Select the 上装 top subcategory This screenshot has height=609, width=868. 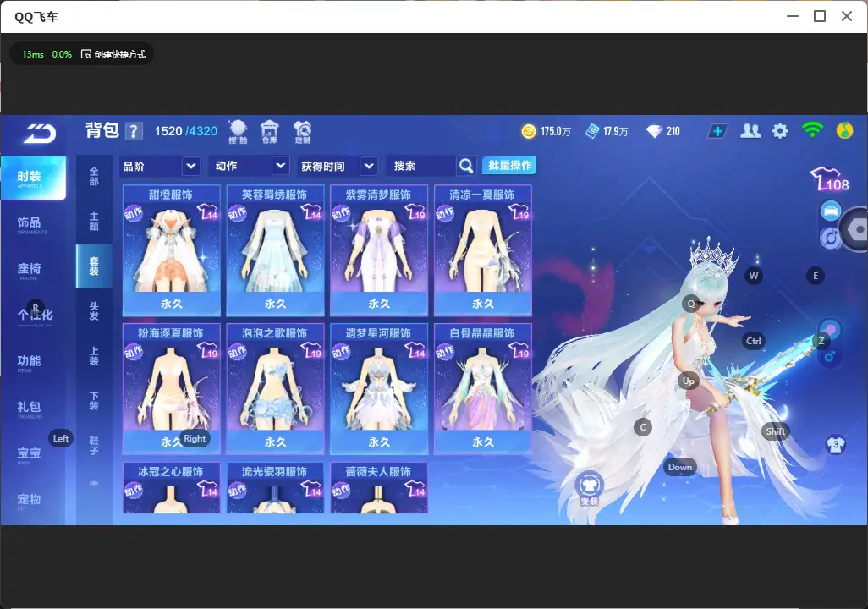click(x=94, y=356)
